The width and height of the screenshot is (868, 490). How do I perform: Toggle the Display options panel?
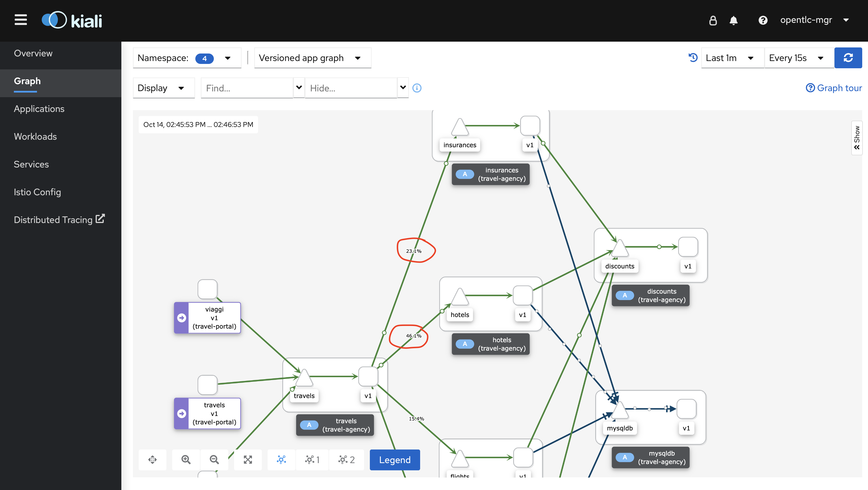[160, 88]
